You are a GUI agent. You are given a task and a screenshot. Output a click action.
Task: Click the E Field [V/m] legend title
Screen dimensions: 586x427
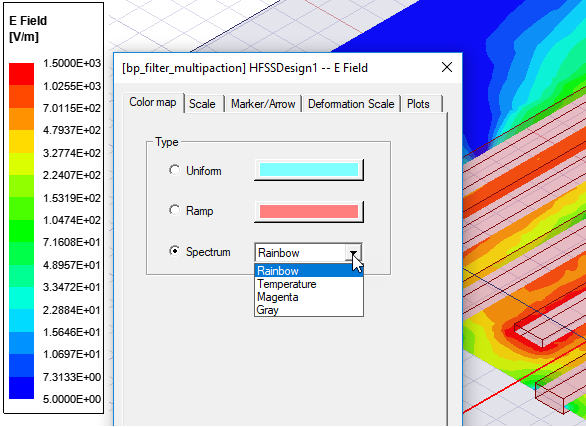[28, 28]
